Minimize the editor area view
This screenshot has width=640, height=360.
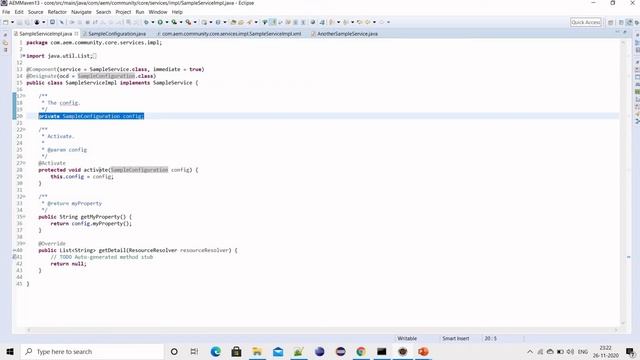pos(617,32)
